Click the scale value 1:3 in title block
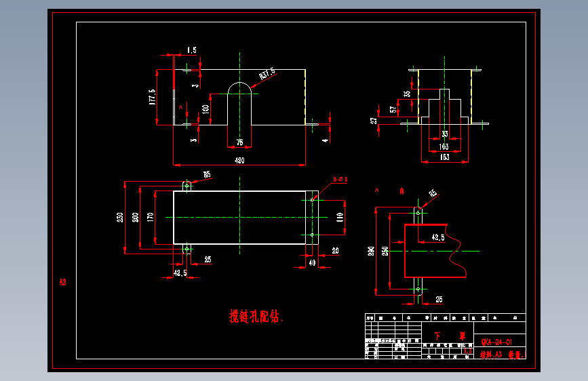The width and height of the screenshot is (588, 381). point(468,351)
